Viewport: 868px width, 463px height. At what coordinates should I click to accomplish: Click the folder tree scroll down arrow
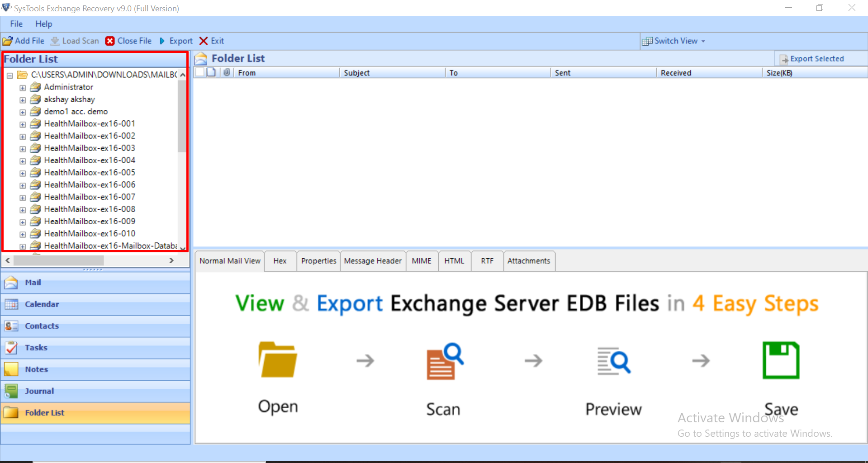(182, 248)
